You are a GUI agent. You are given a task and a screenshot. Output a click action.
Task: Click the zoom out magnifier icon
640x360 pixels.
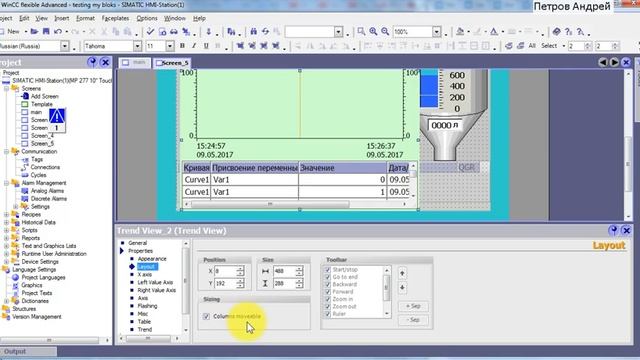click(x=385, y=31)
